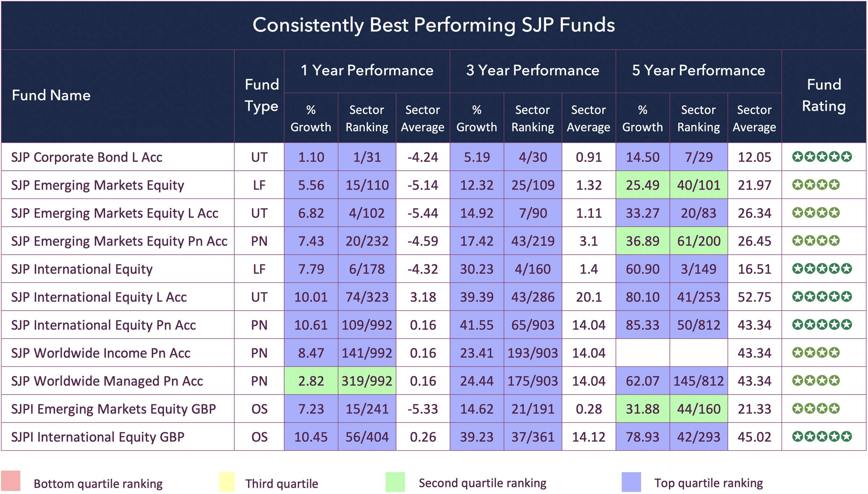The image size is (868, 494).
Task: Click the star rating for SJPI Emerging Markets Equity GBP
Action: click(816, 409)
